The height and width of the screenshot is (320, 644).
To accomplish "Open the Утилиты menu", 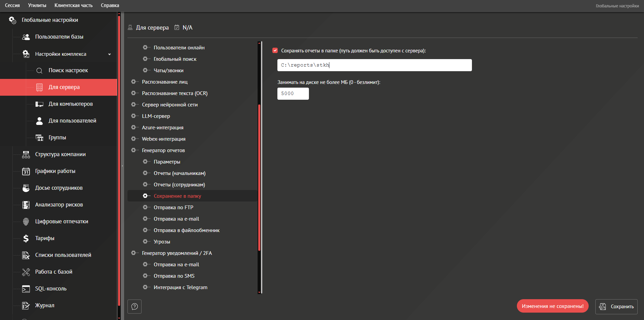I will pyautogui.click(x=37, y=5).
